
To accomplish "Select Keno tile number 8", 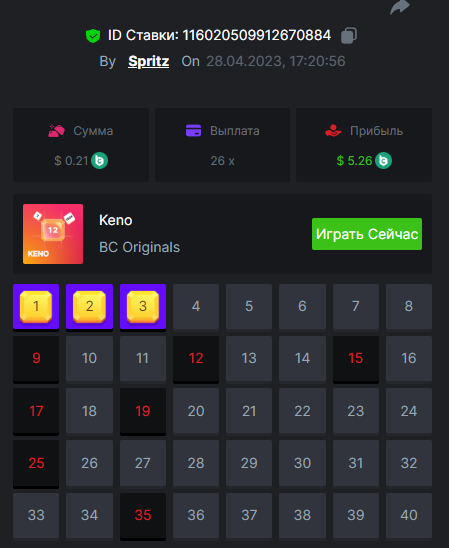I will pos(409,307).
